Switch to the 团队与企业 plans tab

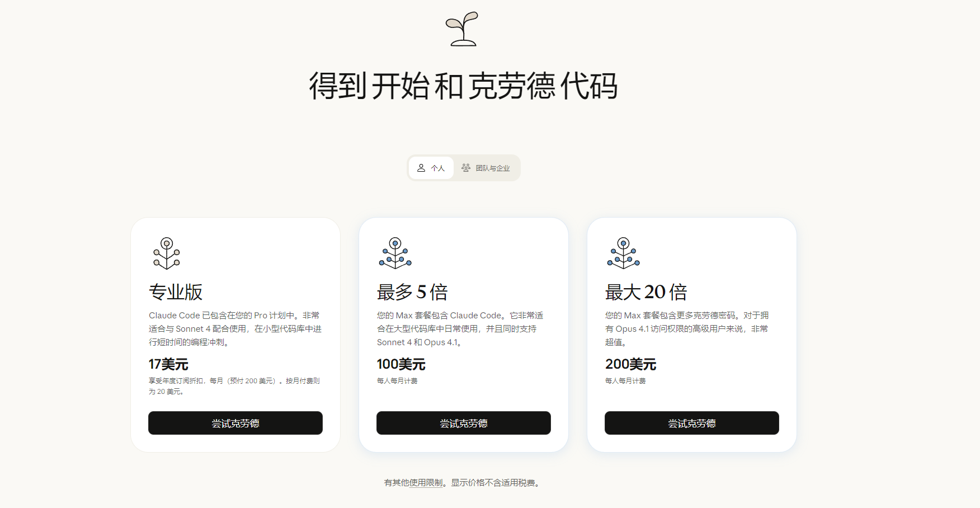(486, 168)
